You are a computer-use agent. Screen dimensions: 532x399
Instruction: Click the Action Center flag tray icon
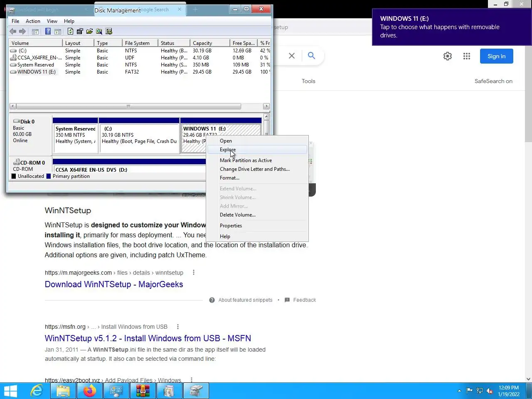[x=470, y=390]
